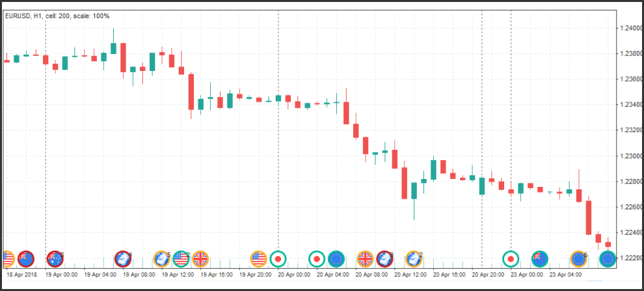Click the UK flag event near 20 Apr 08:00
The height and width of the screenshot is (291, 644).
coord(365,259)
